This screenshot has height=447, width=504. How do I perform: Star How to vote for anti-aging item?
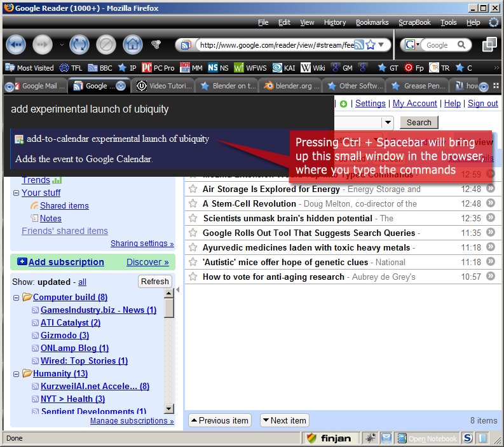coord(193,277)
